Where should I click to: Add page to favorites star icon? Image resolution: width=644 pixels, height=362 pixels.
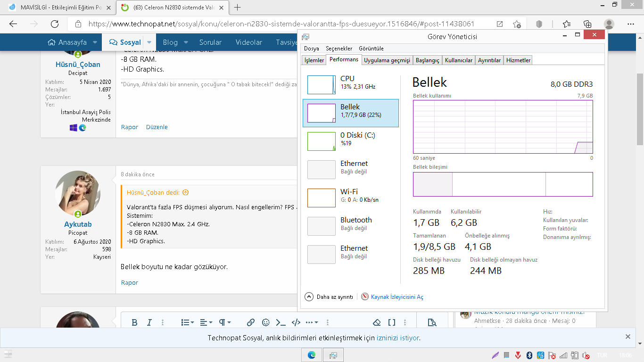coord(517,24)
